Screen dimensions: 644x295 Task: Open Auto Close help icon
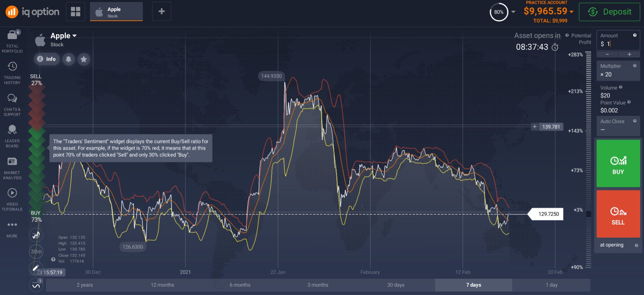[635, 121]
